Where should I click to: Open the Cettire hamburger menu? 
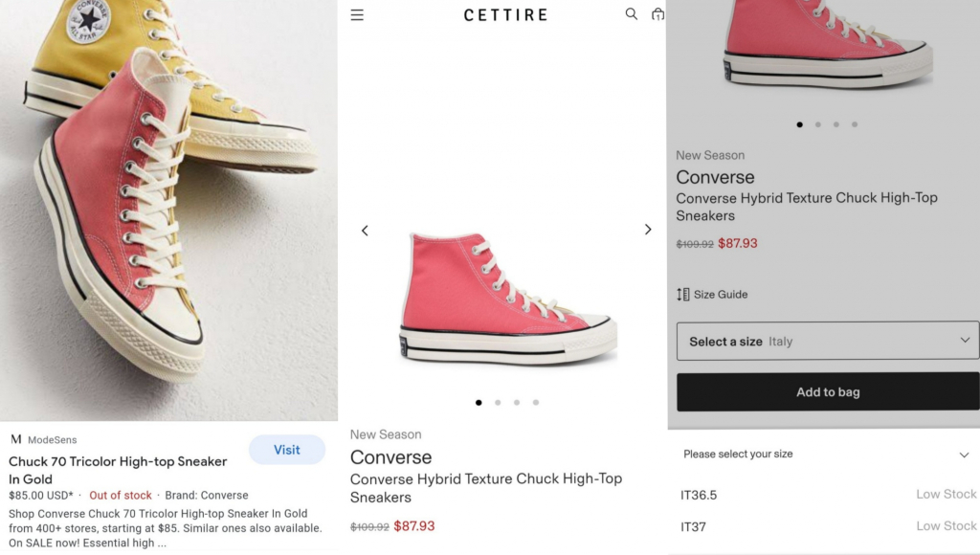point(357,15)
